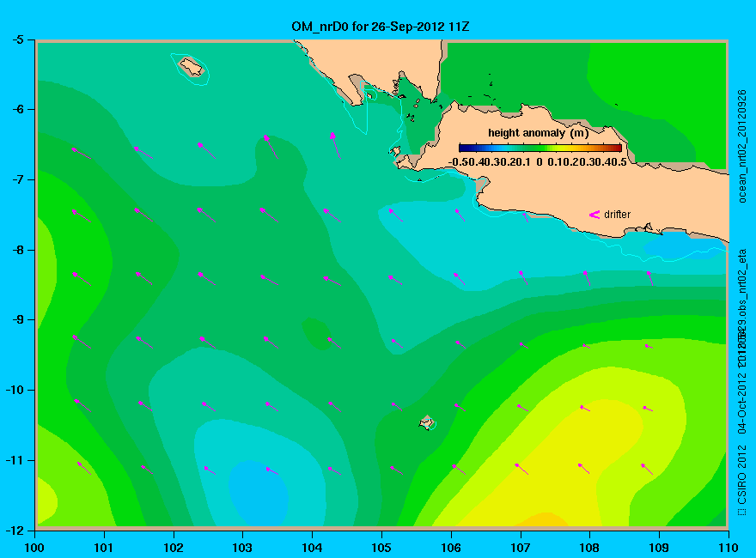756x558 pixels.
Task: Click the x-axis label '102'
Action: point(173,548)
